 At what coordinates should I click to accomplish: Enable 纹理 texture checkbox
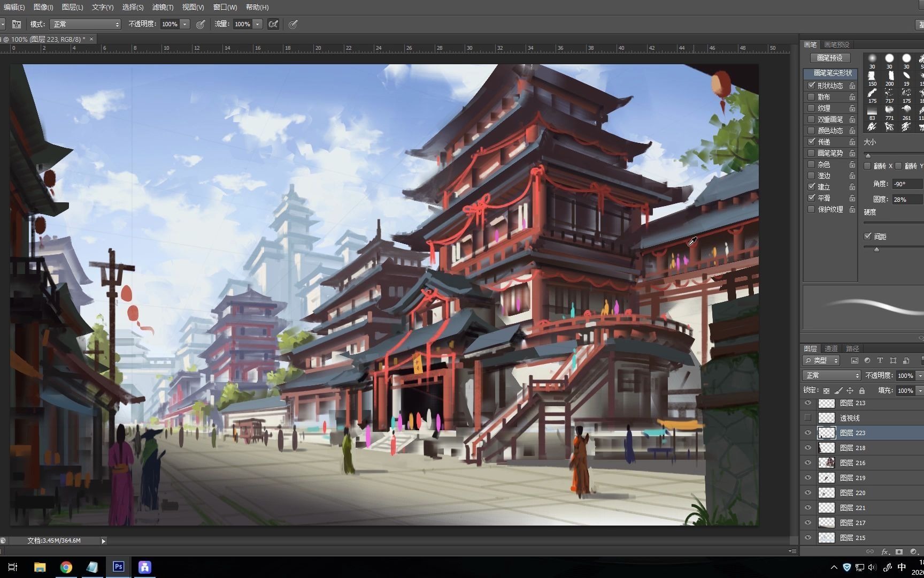click(812, 108)
